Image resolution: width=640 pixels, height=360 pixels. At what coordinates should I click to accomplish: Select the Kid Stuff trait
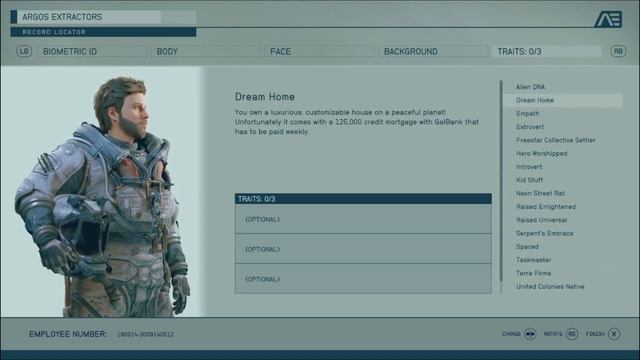(x=529, y=180)
